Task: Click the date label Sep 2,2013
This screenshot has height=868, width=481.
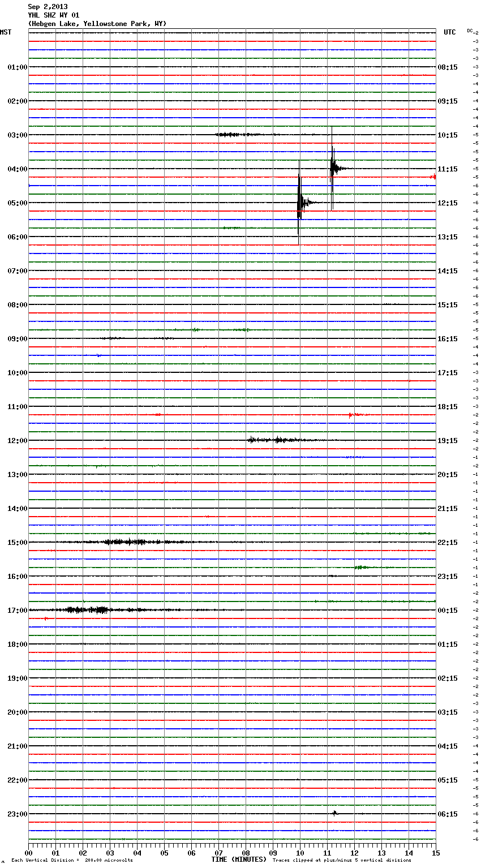Action: 48,7
